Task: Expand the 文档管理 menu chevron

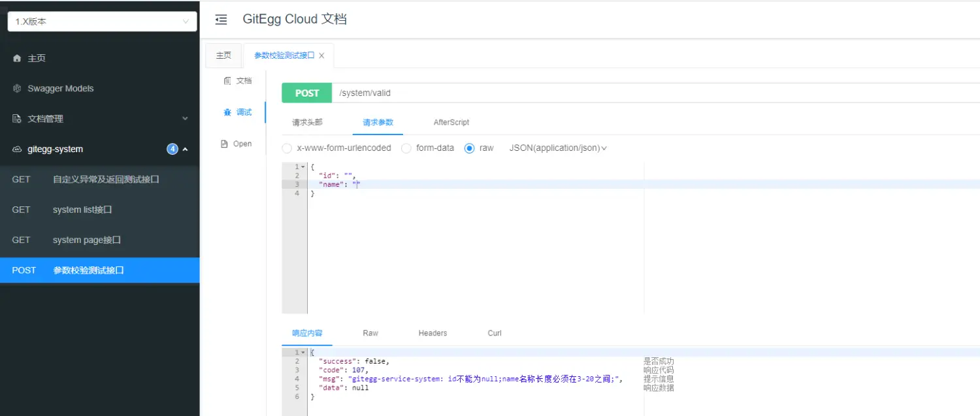Action: tap(185, 119)
